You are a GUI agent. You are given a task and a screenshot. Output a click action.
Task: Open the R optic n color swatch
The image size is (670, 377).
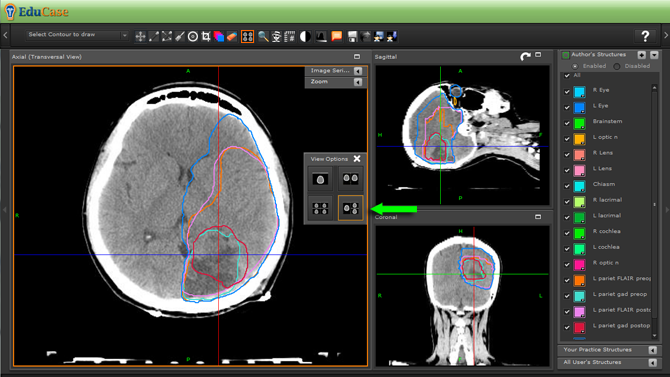coord(579,265)
